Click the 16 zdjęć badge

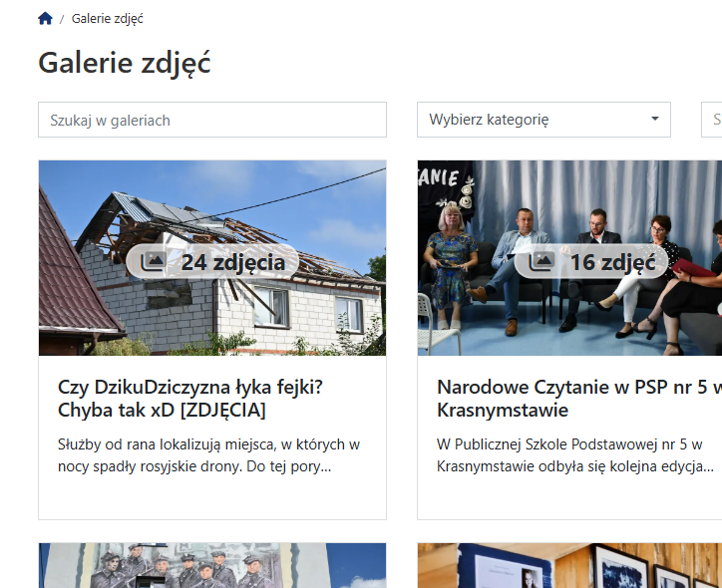(591, 262)
